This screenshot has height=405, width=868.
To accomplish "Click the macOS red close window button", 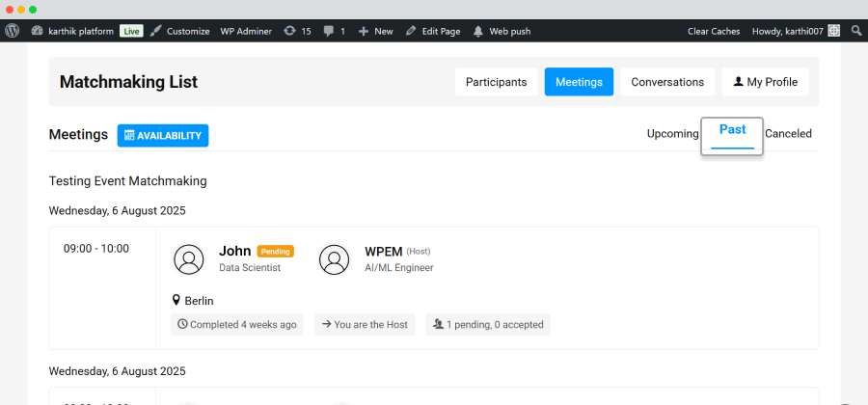I will (x=10, y=10).
